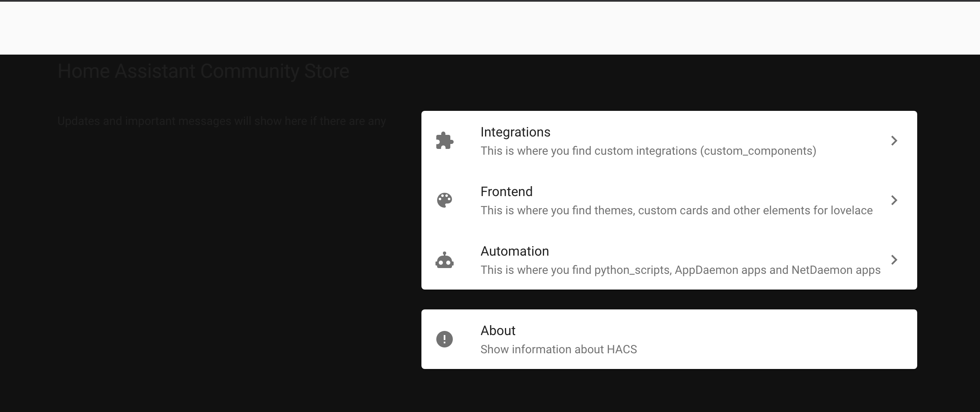Viewport: 980px width, 412px height.
Task: Open the Integrations section
Action: pyautogui.click(x=515, y=132)
